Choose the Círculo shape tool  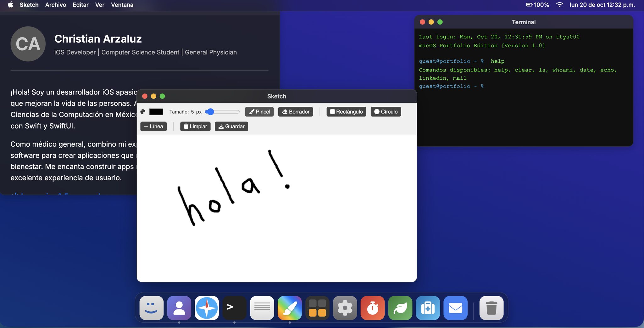[386, 112]
